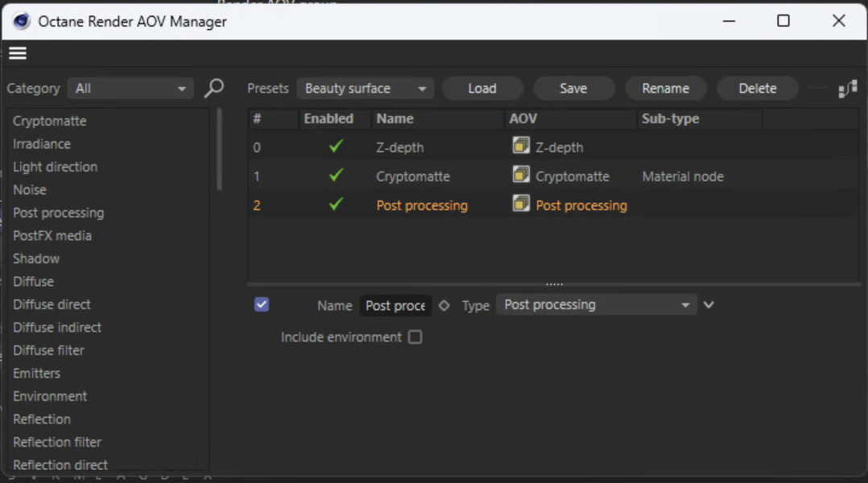Open the Presets Beauty surface dropdown
868x483 pixels.
tap(365, 89)
